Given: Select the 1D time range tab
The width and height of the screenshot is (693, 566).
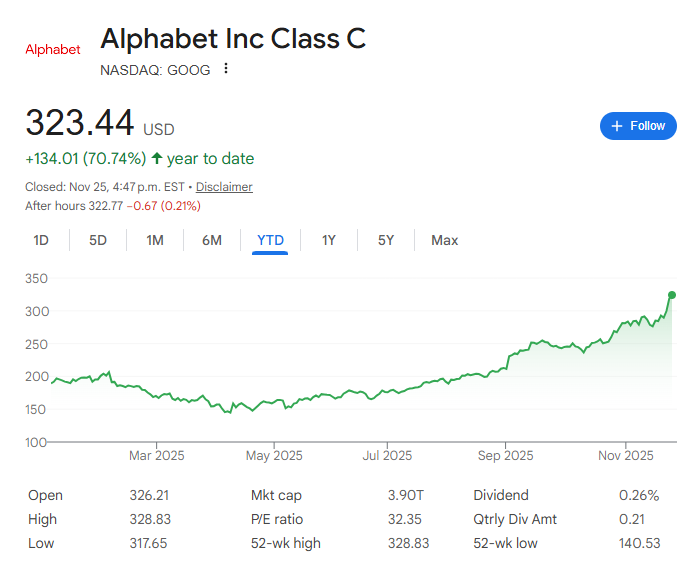Looking at the screenshot, I should [x=41, y=240].
